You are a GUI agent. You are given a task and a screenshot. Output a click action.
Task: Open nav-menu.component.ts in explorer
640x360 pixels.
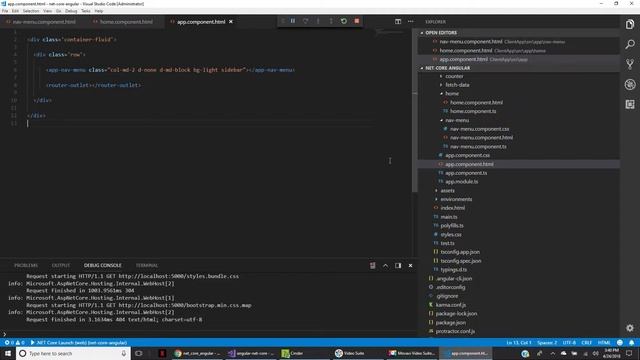point(478,147)
